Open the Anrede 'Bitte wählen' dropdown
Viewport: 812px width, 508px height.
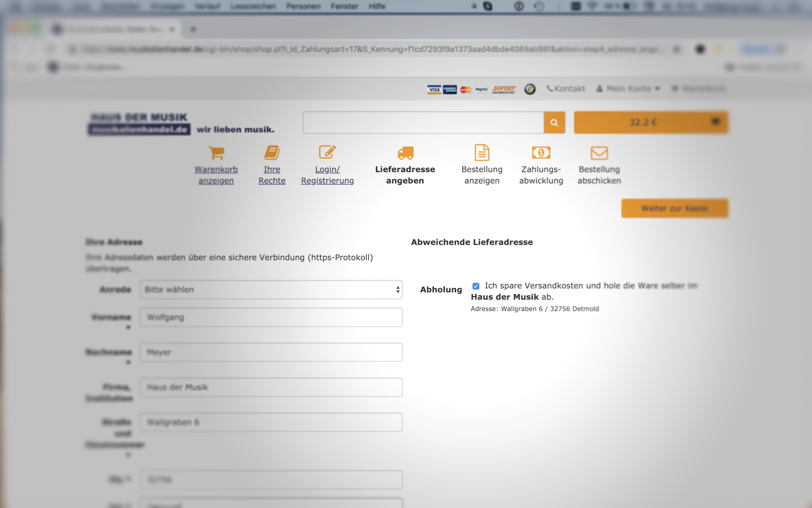tap(271, 290)
